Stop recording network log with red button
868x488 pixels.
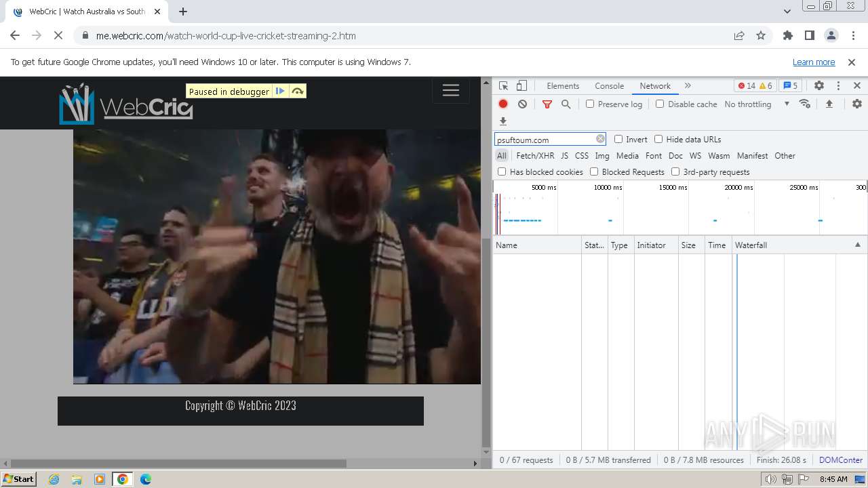click(x=503, y=104)
